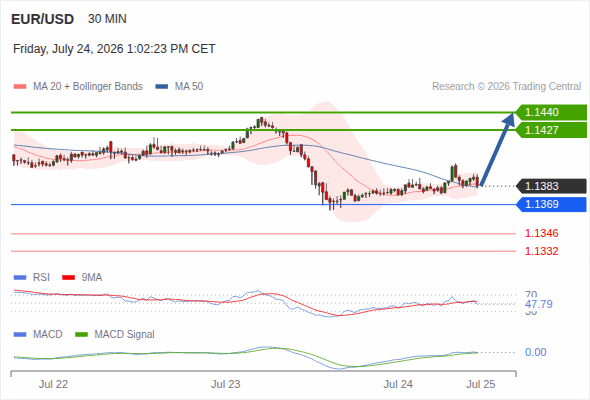Click the Research © 2026 Trading Central credit

[506, 87]
